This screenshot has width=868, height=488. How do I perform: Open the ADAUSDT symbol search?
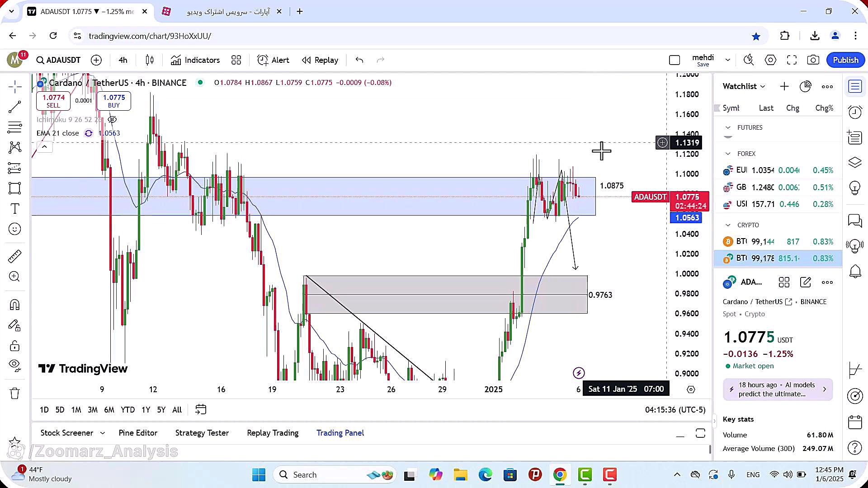[58, 60]
